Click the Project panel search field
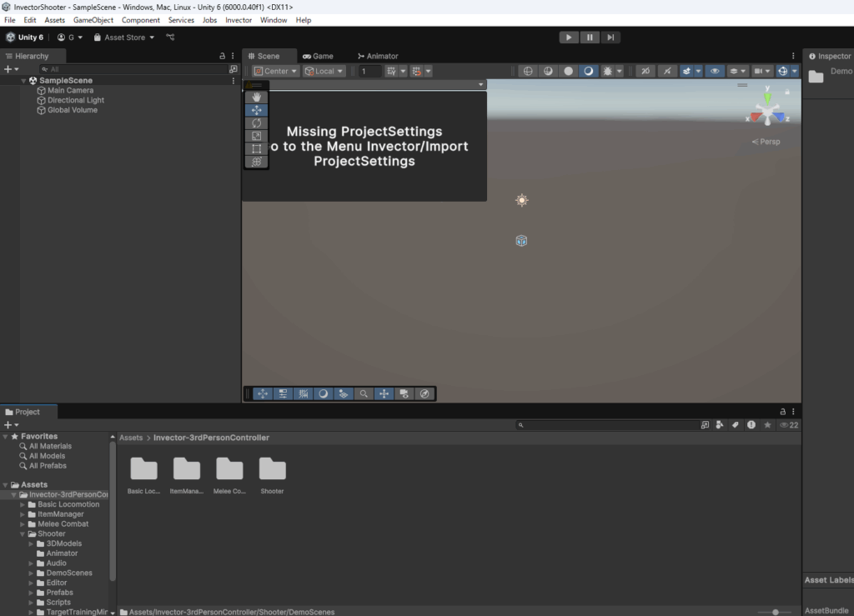 point(607,425)
